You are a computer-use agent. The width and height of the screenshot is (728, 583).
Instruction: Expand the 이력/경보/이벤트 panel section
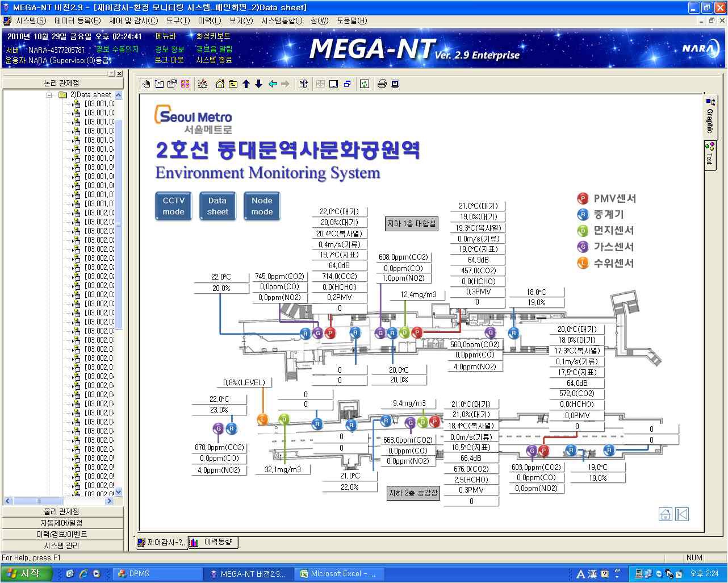click(61, 534)
